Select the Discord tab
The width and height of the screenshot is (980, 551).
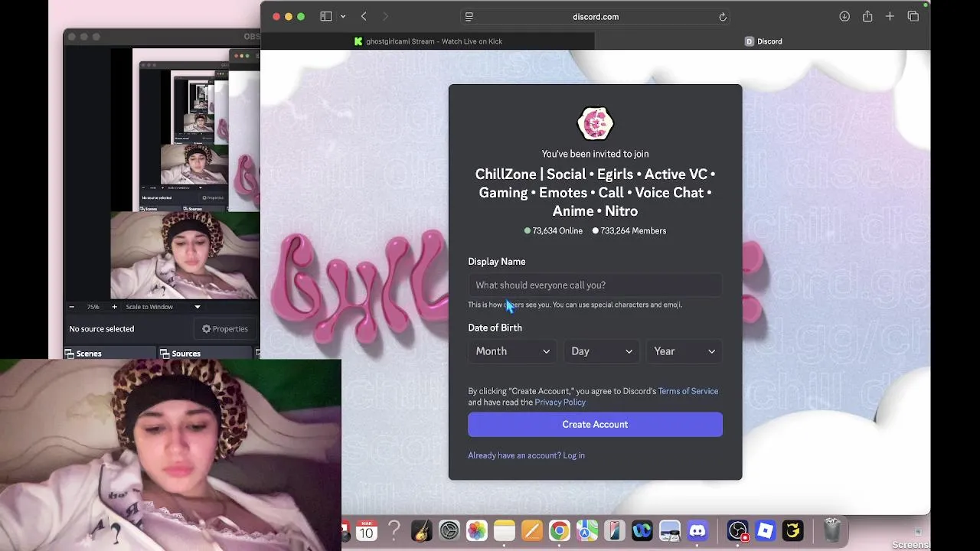click(x=763, y=41)
